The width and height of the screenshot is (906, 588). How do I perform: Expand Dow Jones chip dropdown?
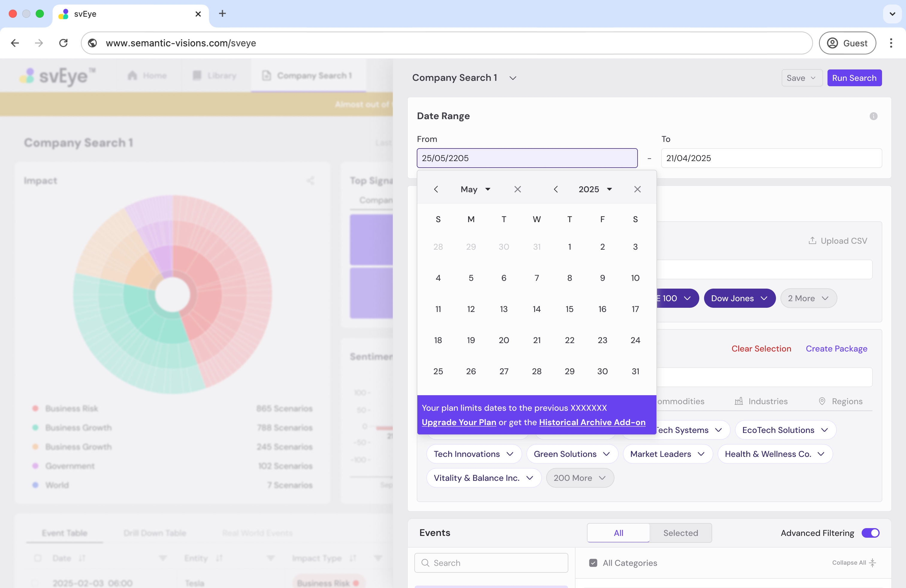click(764, 298)
